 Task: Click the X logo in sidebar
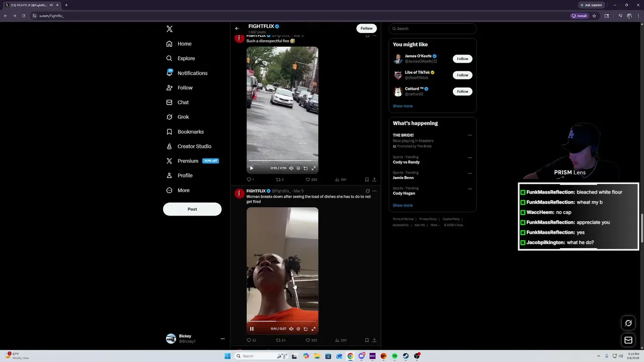point(170,29)
